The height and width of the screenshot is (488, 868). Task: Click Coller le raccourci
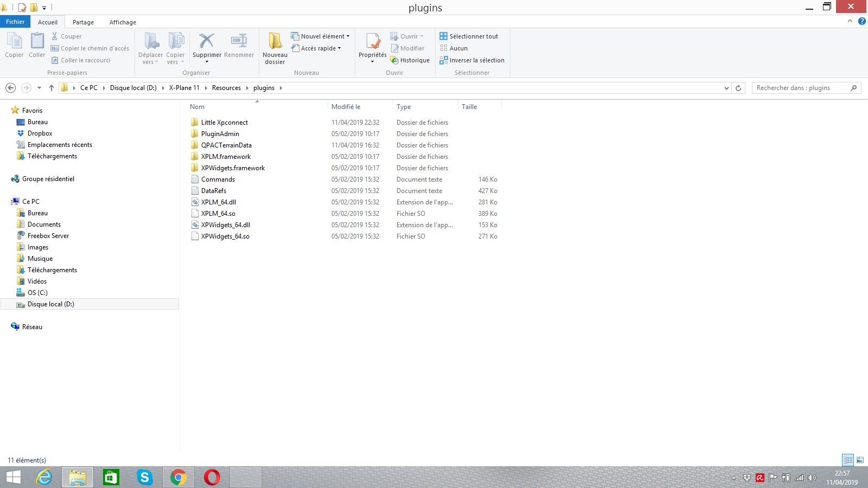click(81, 60)
